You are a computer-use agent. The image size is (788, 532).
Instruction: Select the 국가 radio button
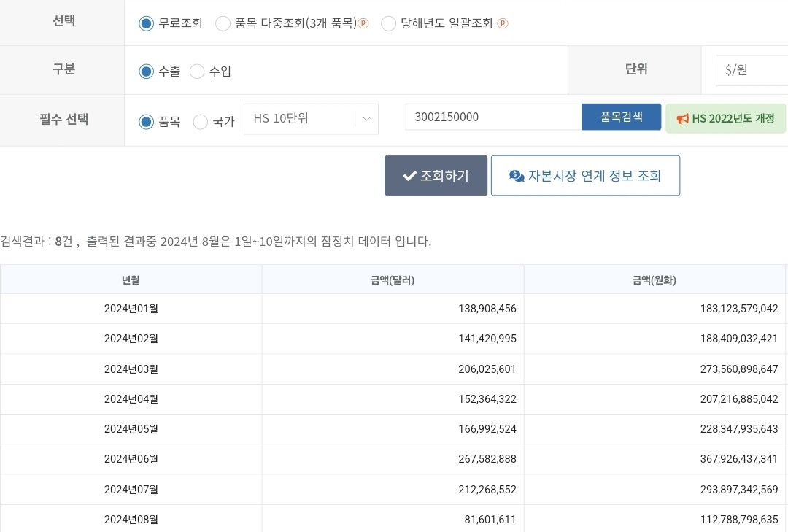point(201,122)
